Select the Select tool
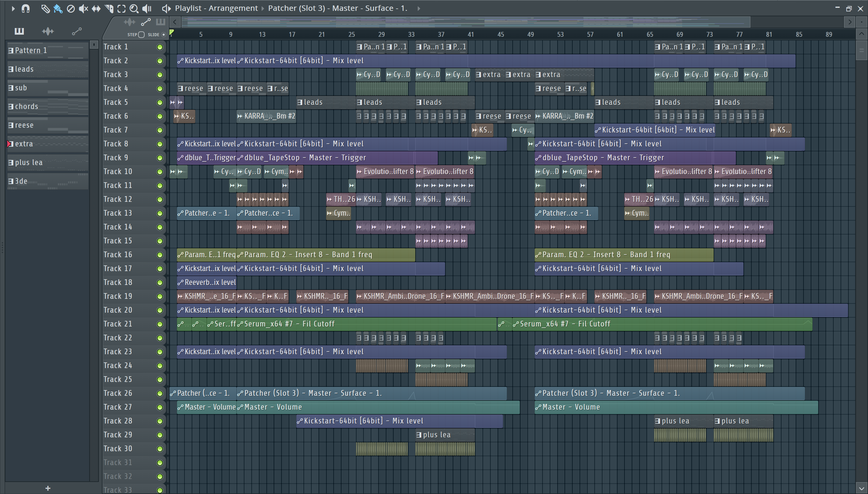The image size is (868, 494). (121, 8)
